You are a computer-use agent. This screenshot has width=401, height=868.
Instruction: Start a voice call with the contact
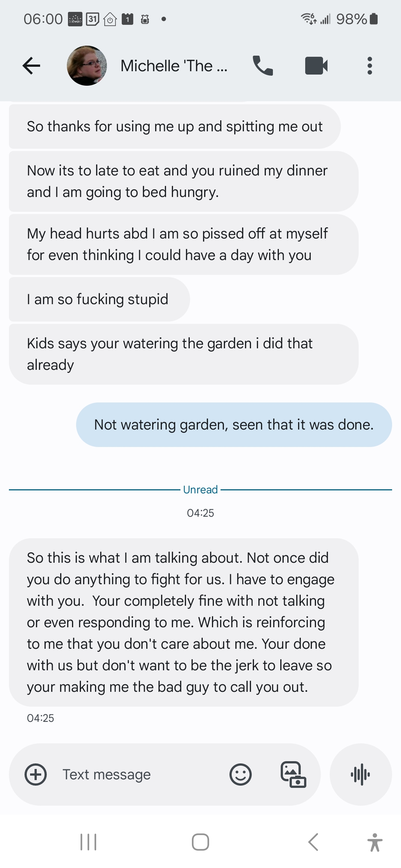[x=263, y=66]
